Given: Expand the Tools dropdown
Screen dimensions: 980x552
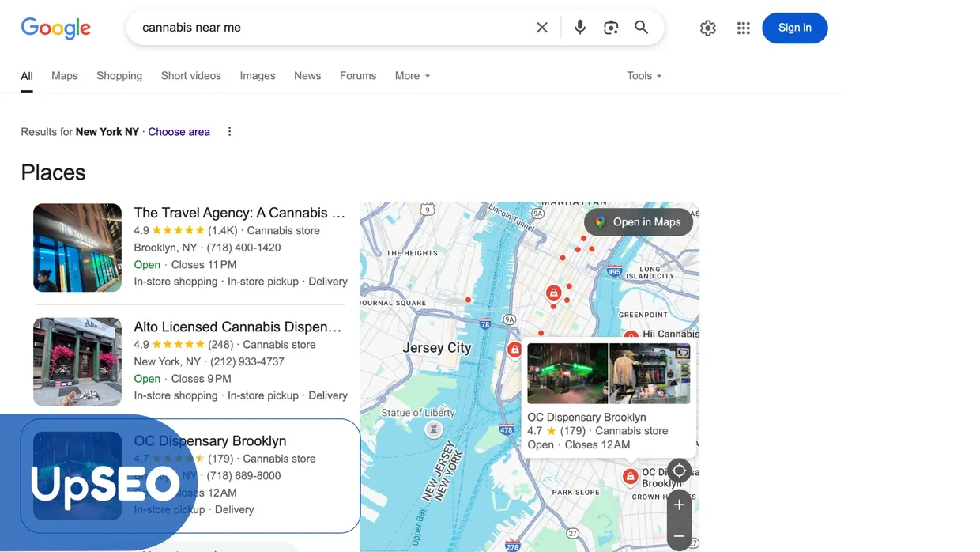Looking at the screenshot, I should (644, 76).
